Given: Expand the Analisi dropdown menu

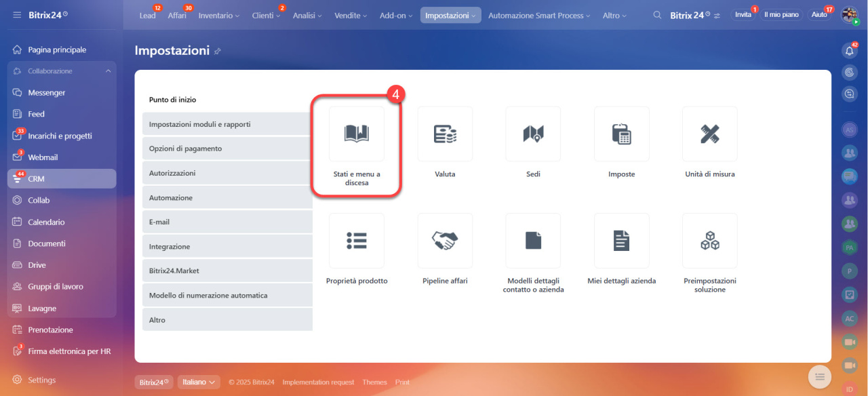Looking at the screenshot, I should (307, 15).
